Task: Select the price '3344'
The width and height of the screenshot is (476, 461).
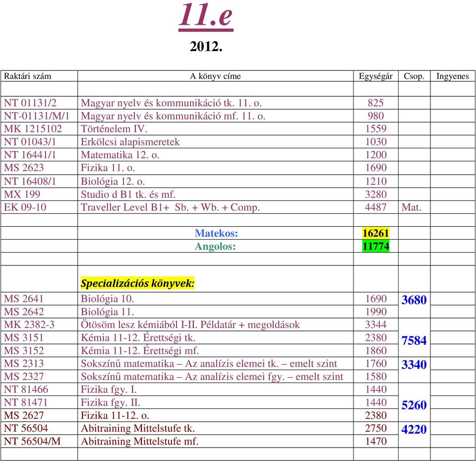Action: [x=376, y=325]
